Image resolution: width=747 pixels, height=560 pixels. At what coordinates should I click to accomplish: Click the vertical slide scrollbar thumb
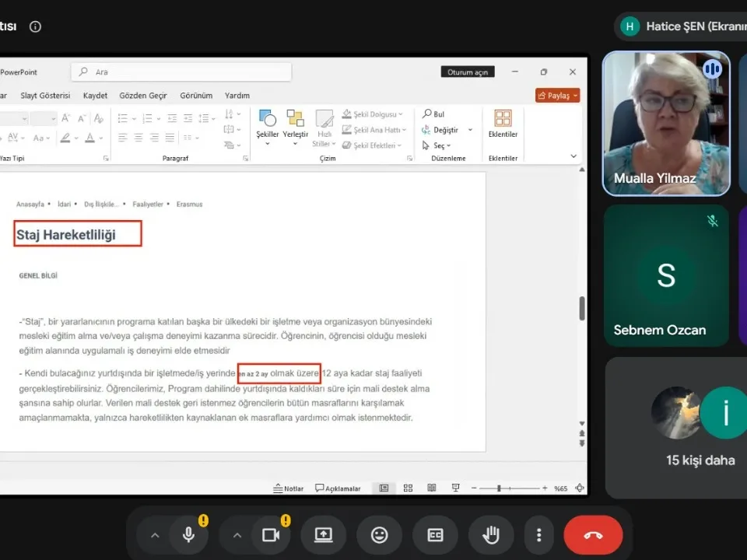click(x=582, y=308)
